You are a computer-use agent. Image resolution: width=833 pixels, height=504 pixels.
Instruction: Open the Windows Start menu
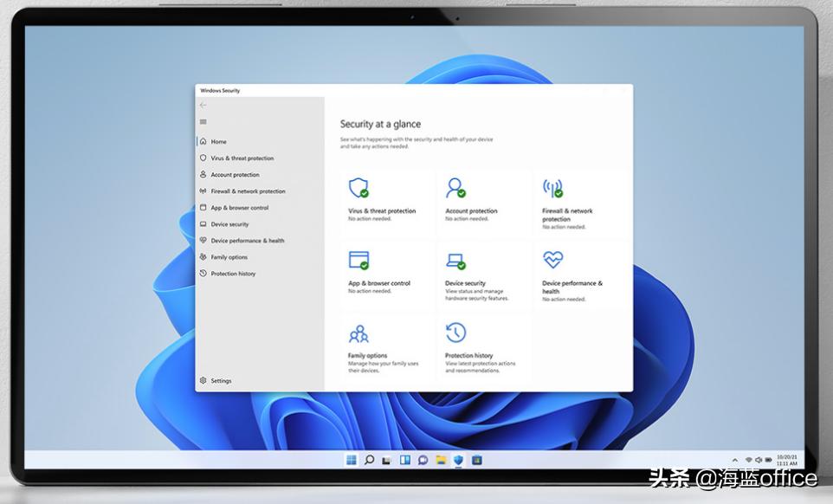(x=352, y=460)
